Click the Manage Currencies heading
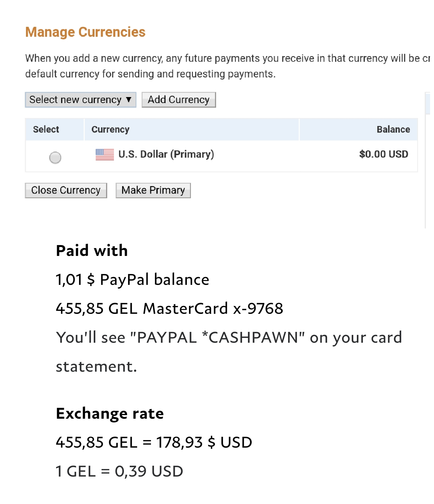434x504 pixels. pos(85,32)
